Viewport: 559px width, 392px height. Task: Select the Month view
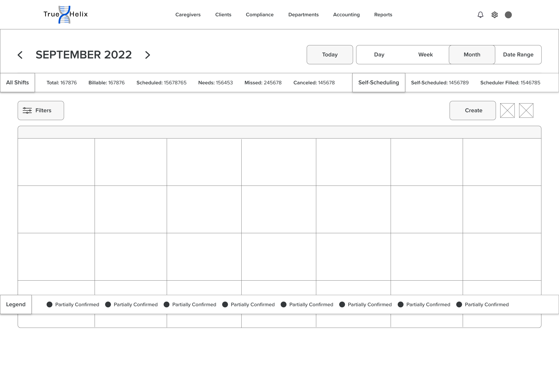(x=472, y=55)
